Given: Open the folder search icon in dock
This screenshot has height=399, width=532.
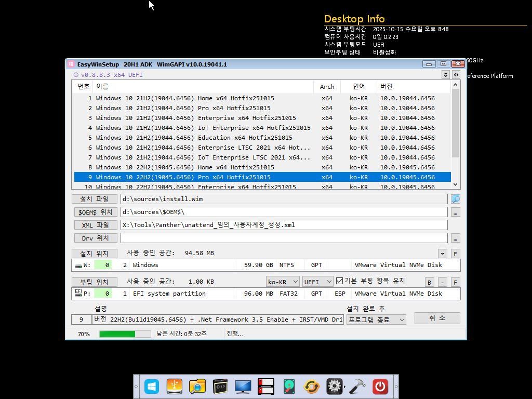Looking at the screenshot, I should pyautogui.click(x=197, y=387).
